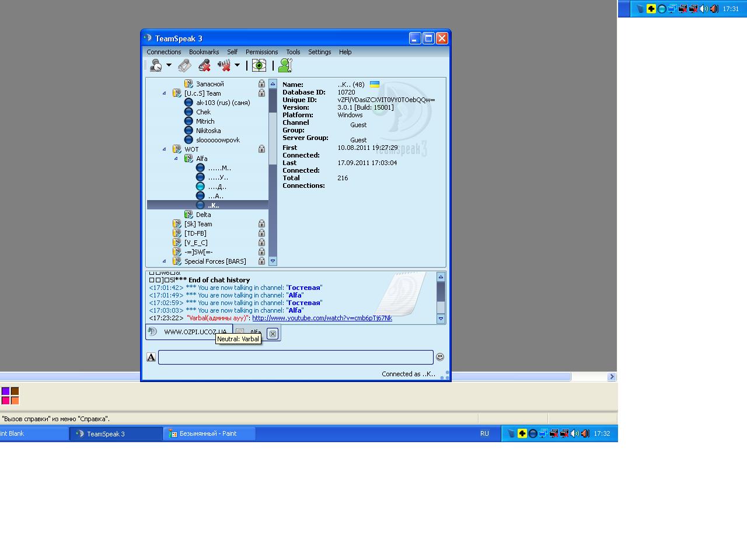Open the Tools menu
This screenshot has height=560, width=747.
pos(293,52)
